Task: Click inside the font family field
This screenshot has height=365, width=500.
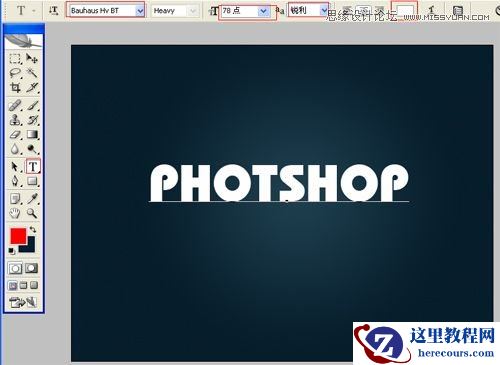Action: coord(103,11)
